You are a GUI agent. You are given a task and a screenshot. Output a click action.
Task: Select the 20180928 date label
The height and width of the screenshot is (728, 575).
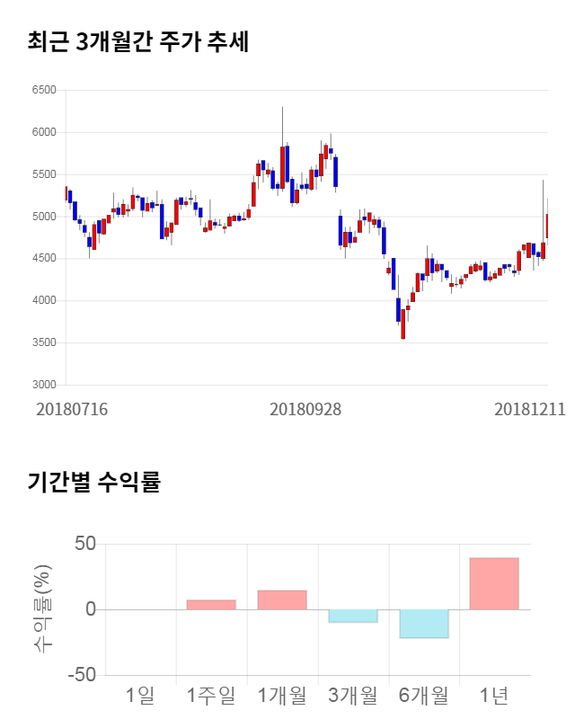pos(305,409)
